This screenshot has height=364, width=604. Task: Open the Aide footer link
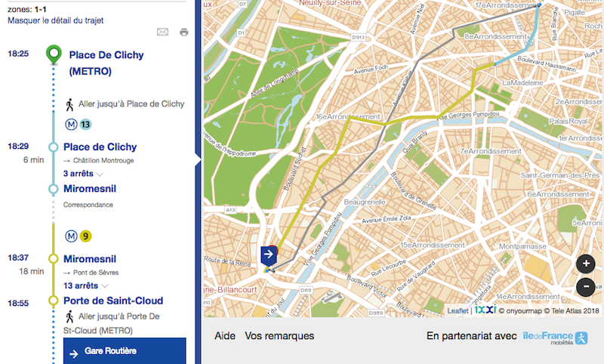[x=225, y=336]
